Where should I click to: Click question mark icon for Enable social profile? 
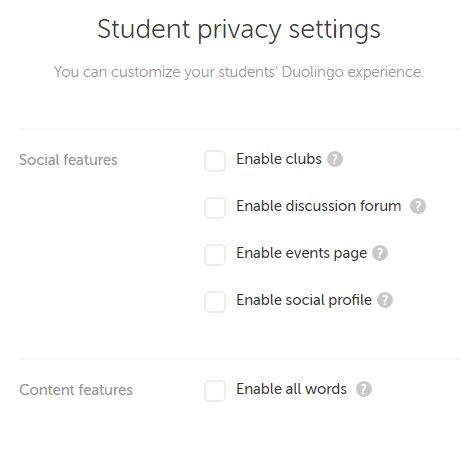[385, 300]
